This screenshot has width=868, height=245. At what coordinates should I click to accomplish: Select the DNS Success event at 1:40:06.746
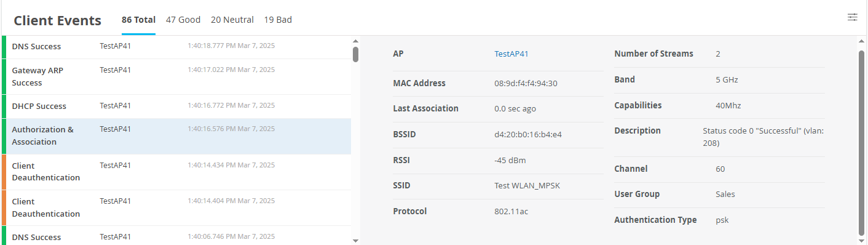176,236
